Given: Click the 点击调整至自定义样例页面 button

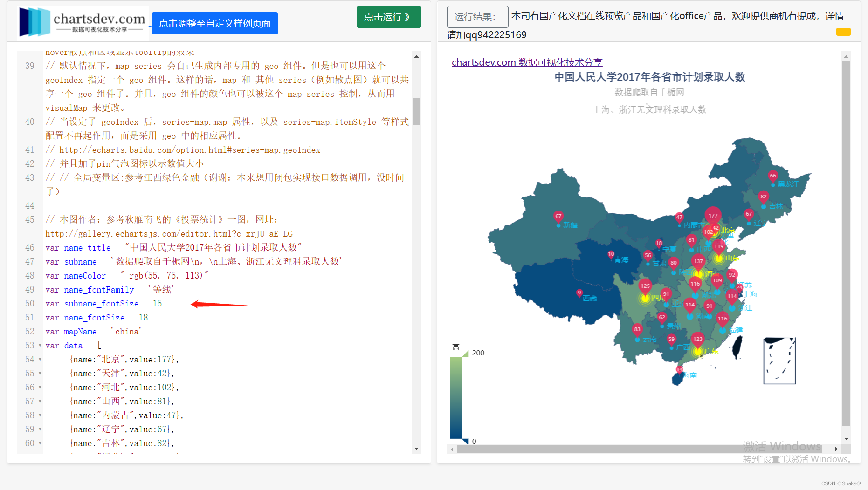Looking at the screenshot, I should (x=215, y=23).
